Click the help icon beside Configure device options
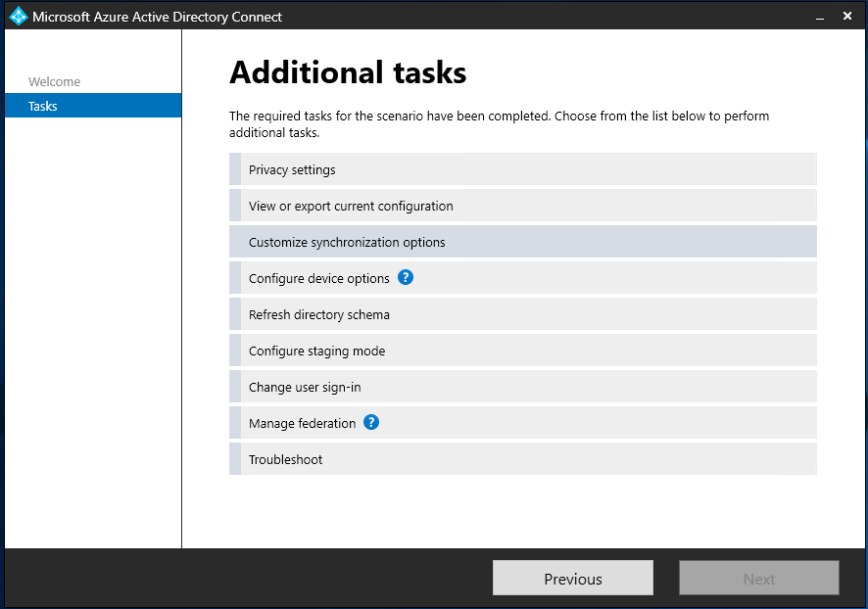Image resolution: width=868 pixels, height=609 pixels. (x=406, y=278)
